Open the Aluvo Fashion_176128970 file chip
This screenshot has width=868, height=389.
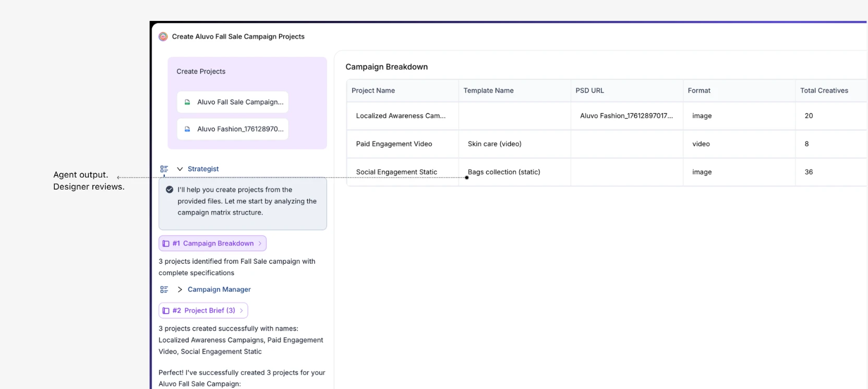[x=233, y=129]
